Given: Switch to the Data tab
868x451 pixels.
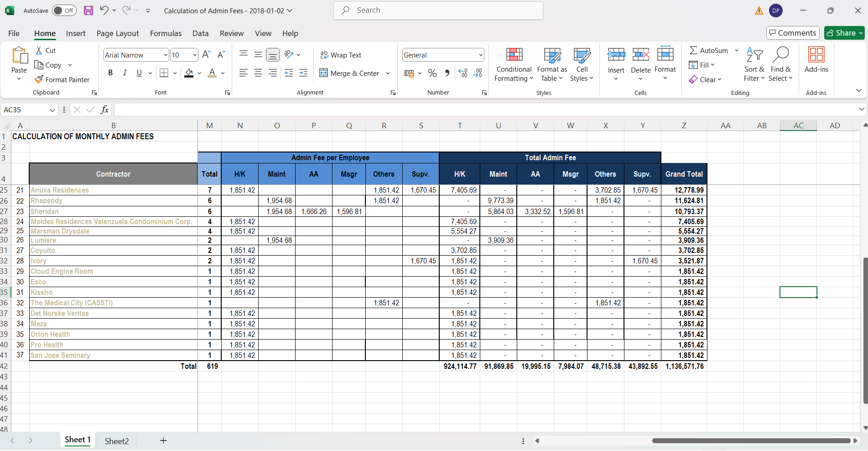Looking at the screenshot, I should pyautogui.click(x=200, y=33).
